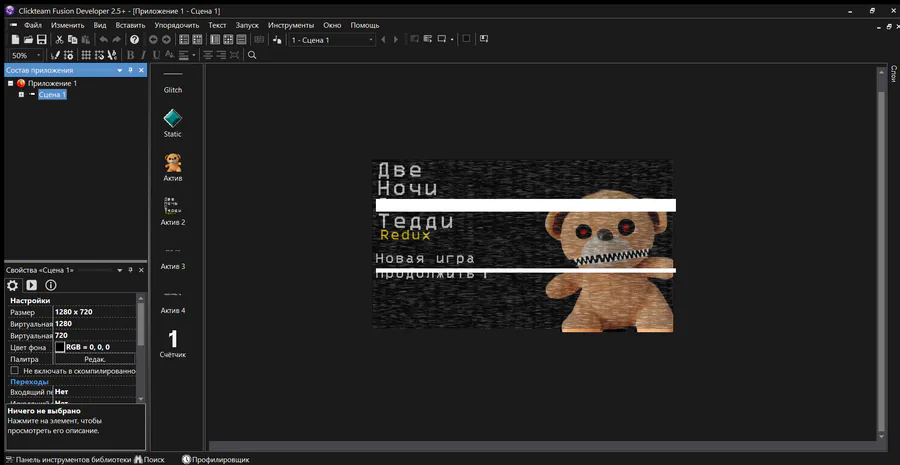Screen dimensions: 900x465
Task: Expand the Сцена 1 tree node
Action: tap(21, 95)
